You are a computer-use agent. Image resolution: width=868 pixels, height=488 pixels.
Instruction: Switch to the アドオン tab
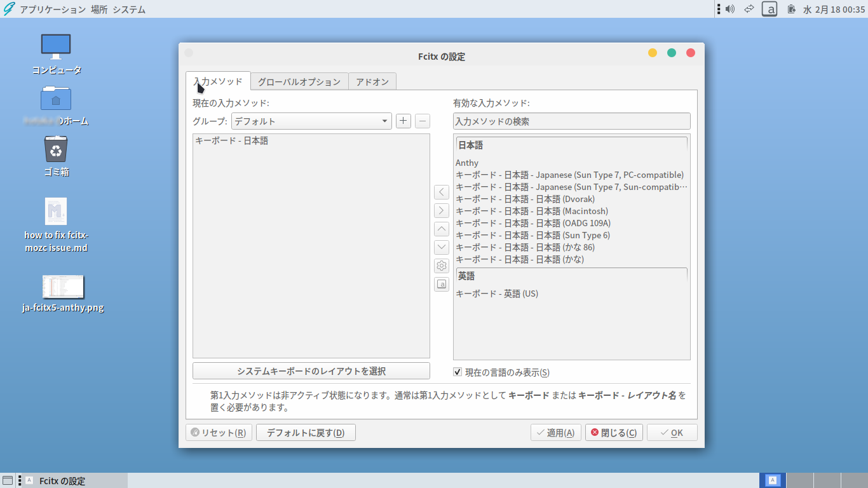(x=372, y=81)
